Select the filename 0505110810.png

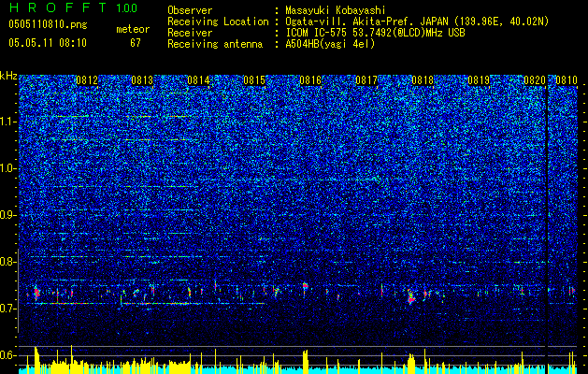pyautogui.click(x=48, y=24)
